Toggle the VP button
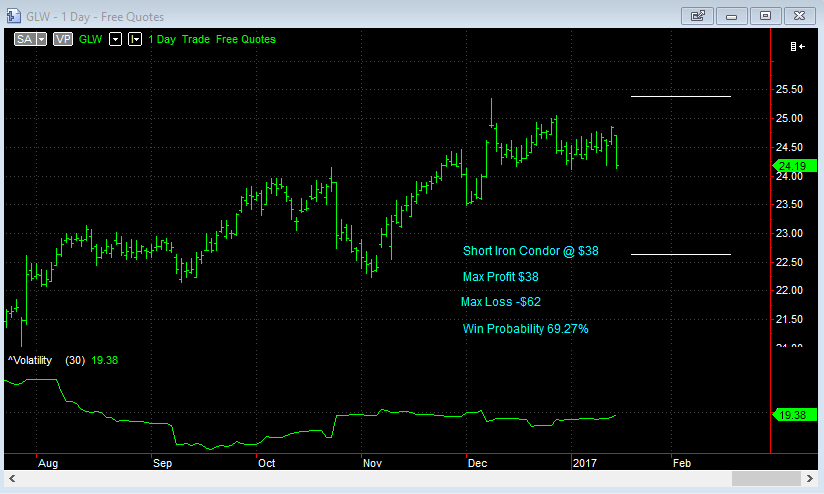The image size is (824, 494). 63,39
